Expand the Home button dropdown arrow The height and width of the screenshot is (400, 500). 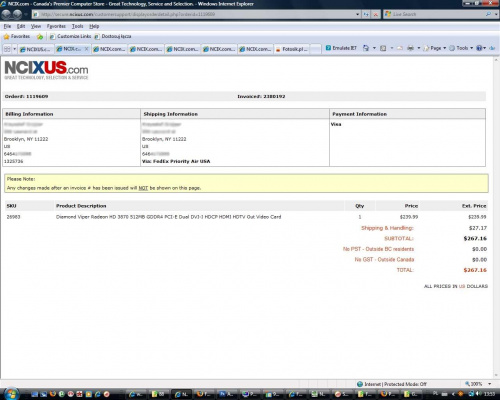click(374, 48)
